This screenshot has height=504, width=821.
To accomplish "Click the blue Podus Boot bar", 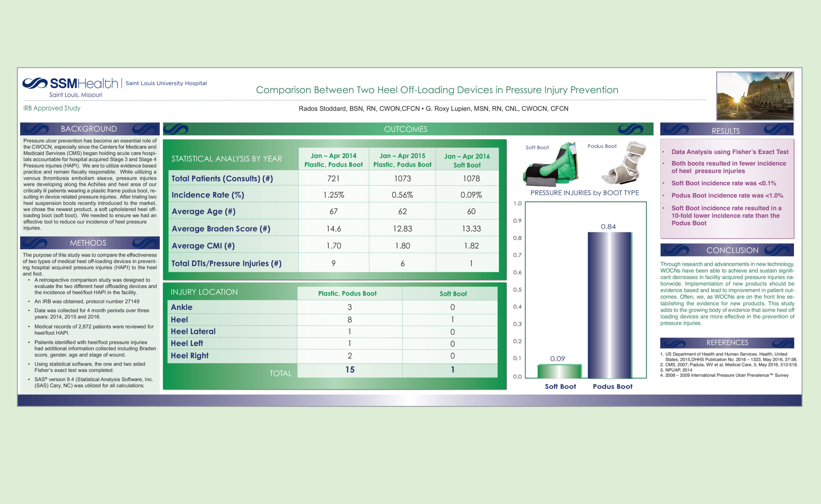I will [609, 305].
